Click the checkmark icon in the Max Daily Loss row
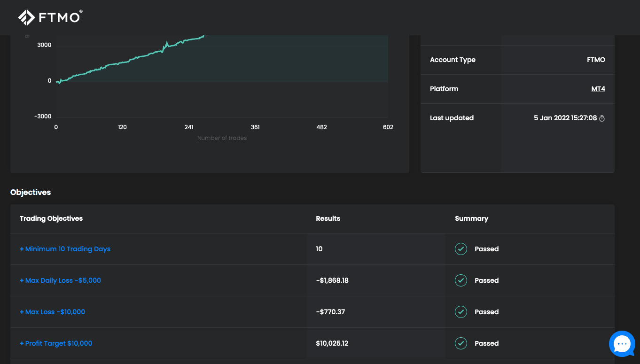The image size is (640, 364). (461, 280)
